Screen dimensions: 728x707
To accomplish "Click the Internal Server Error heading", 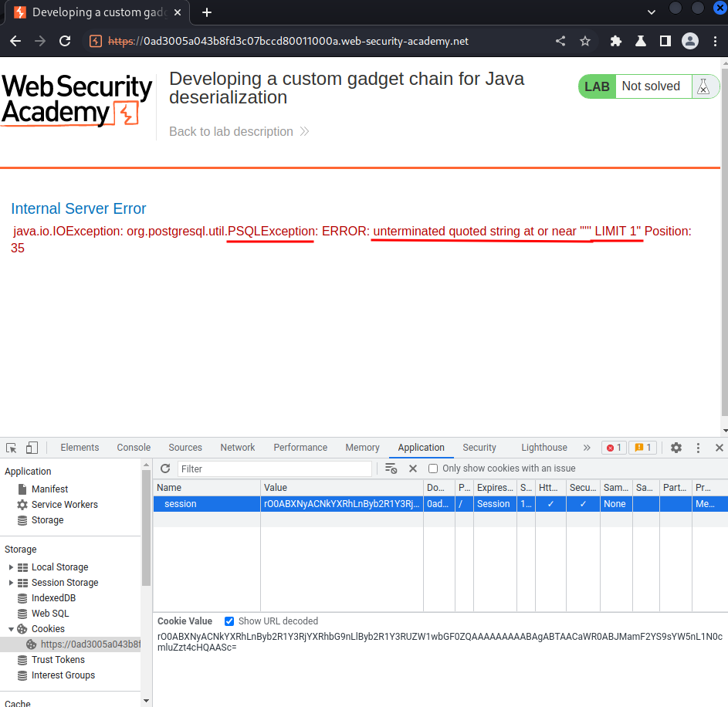I will (x=79, y=209).
